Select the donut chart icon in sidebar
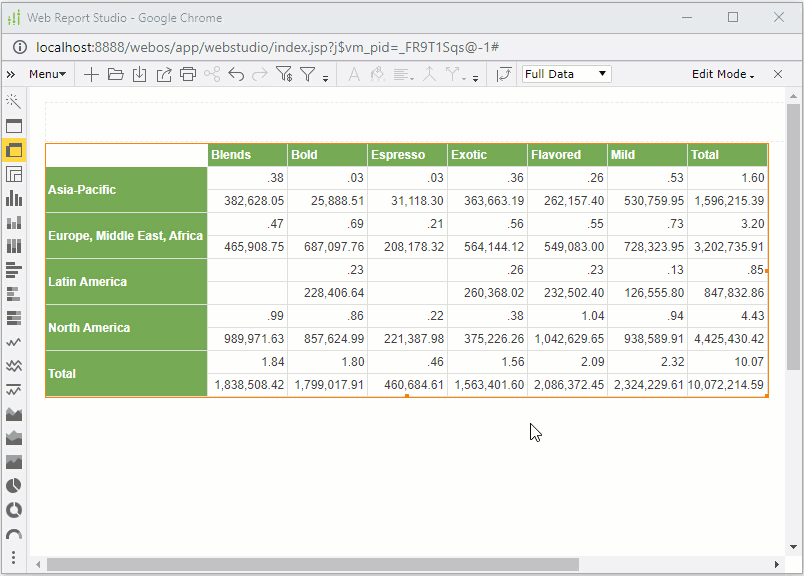This screenshot has height=576, width=804. [14, 510]
